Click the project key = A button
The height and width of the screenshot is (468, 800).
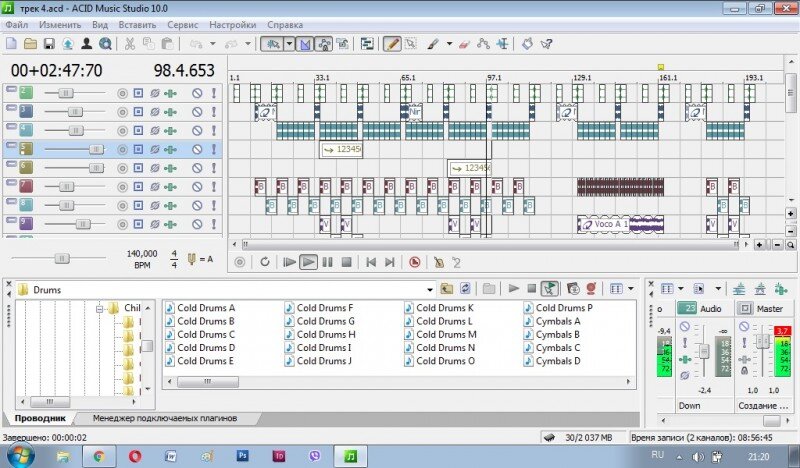click(x=201, y=259)
